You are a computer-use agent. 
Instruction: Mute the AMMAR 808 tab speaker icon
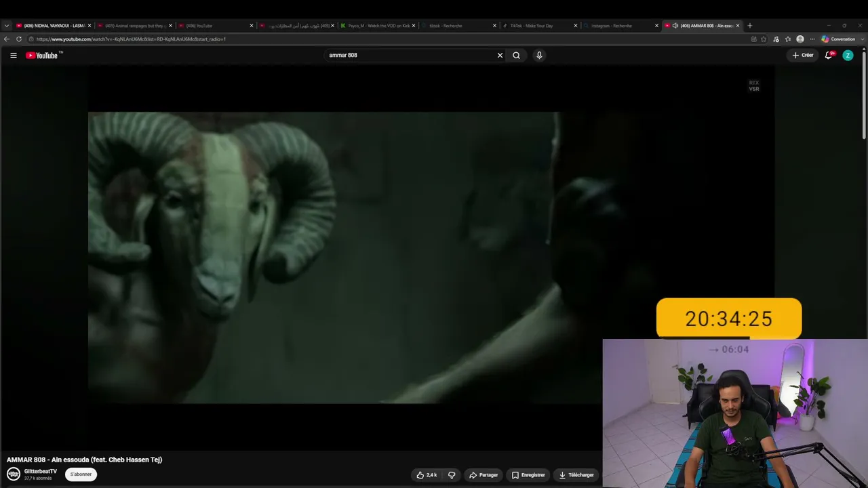pyautogui.click(x=675, y=26)
